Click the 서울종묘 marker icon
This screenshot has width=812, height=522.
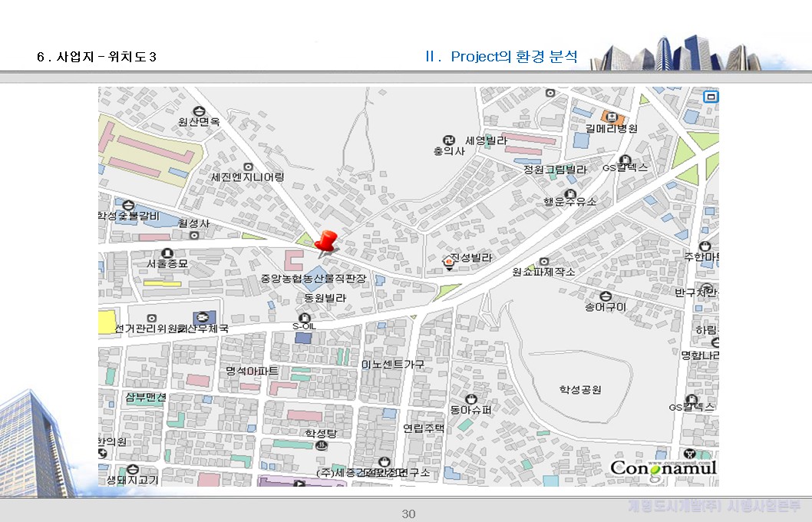pyautogui.click(x=167, y=253)
